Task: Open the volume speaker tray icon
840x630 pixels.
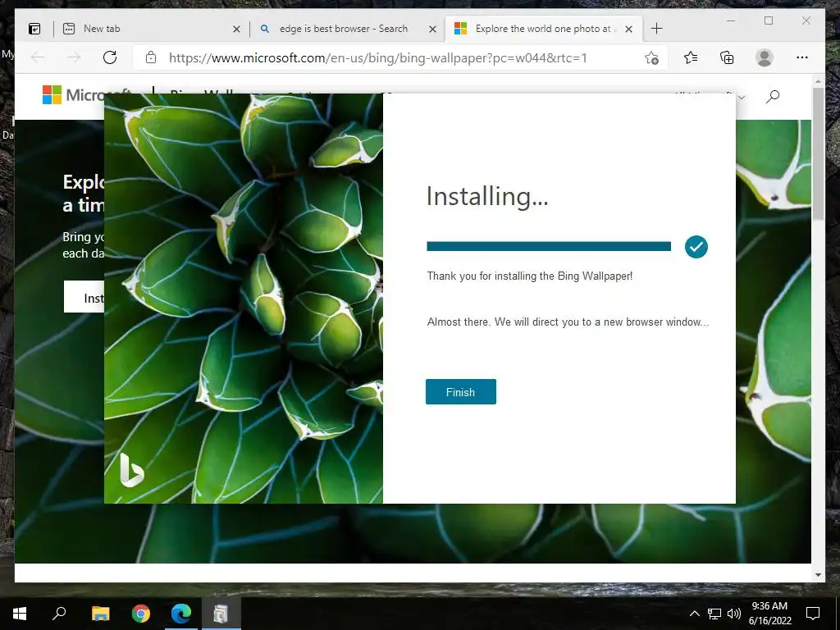Action: [x=733, y=614]
